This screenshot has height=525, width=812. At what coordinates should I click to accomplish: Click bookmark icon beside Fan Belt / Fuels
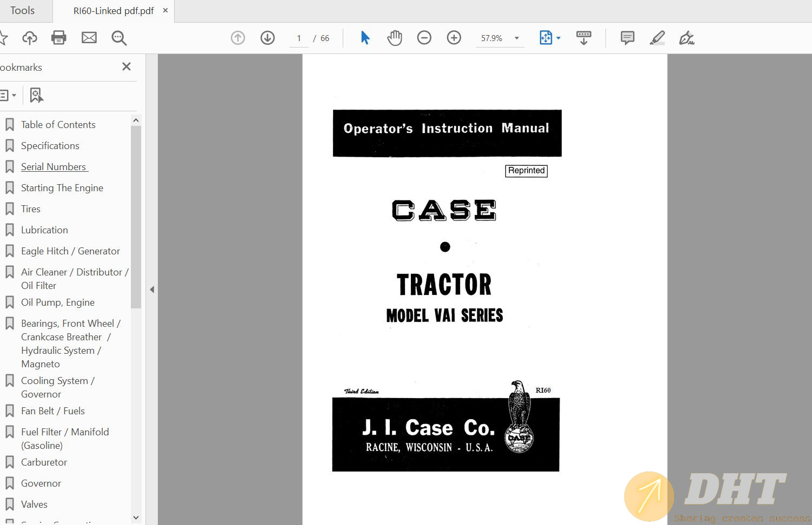coord(10,411)
